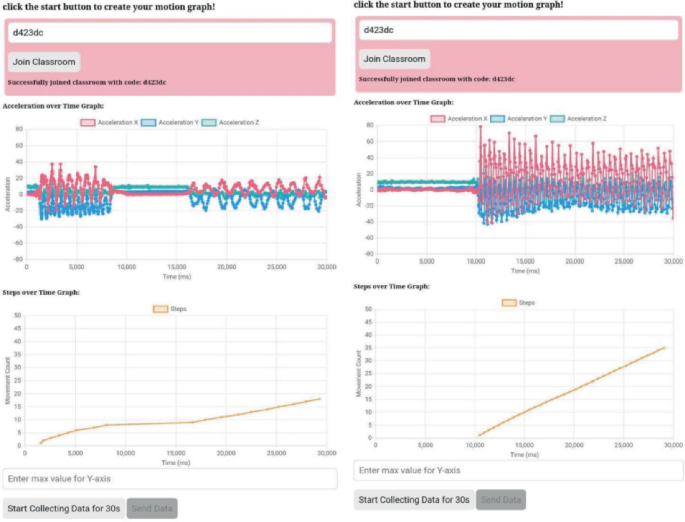Focus the right classroom code field d423dc

[x=519, y=30]
